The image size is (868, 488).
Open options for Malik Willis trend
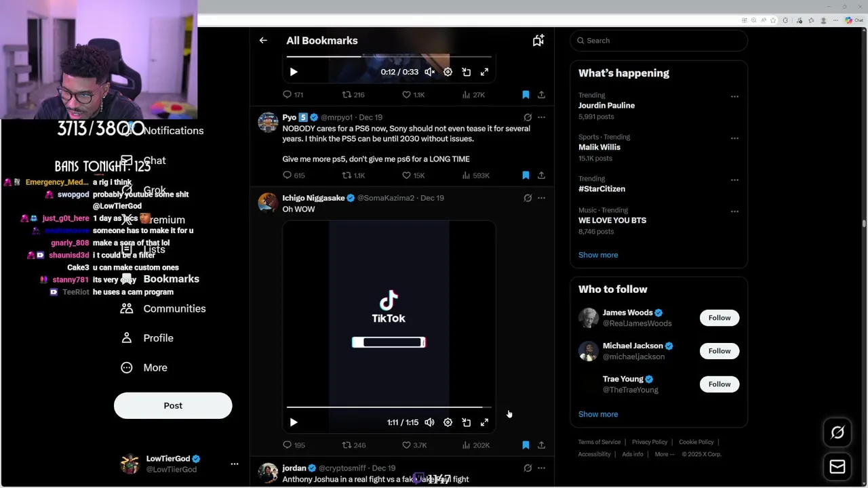pos(734,138)
